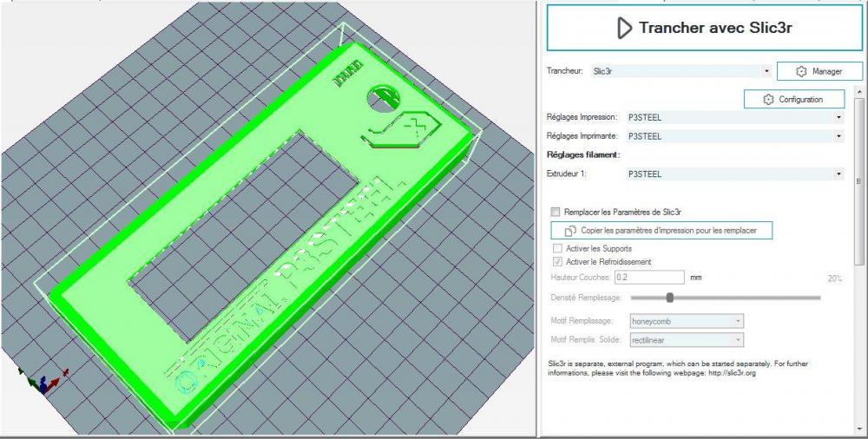Expand the Extrudeur 1 filament dropdown
868x439 pixels.
734,174
